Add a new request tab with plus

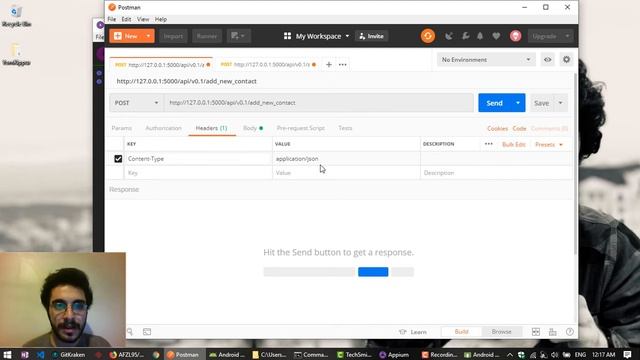point(329,64)
